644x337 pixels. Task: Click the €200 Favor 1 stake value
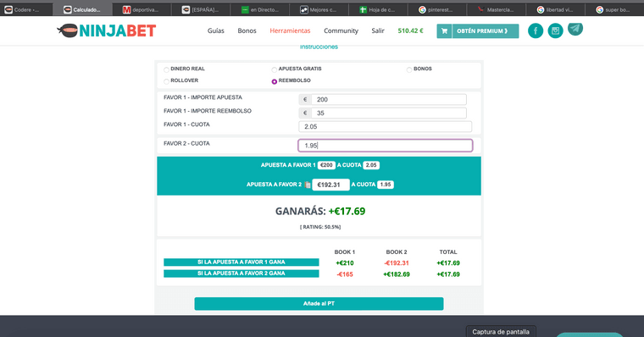pos(326,165)
